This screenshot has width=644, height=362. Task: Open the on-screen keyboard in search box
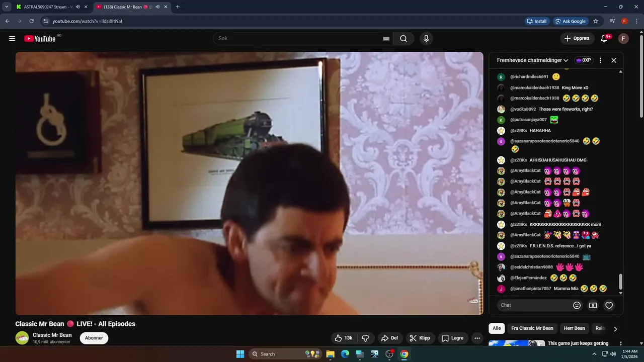tap(386, 39)
